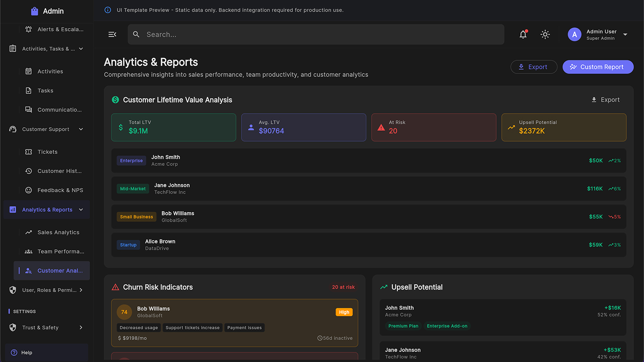Switch theme with the sun icon

tap(545, 34)
